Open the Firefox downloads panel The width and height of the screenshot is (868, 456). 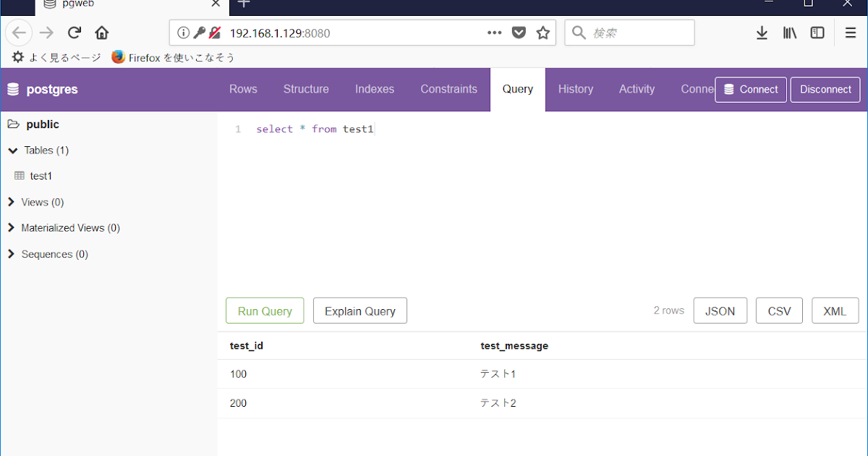[x=761, y=33]
